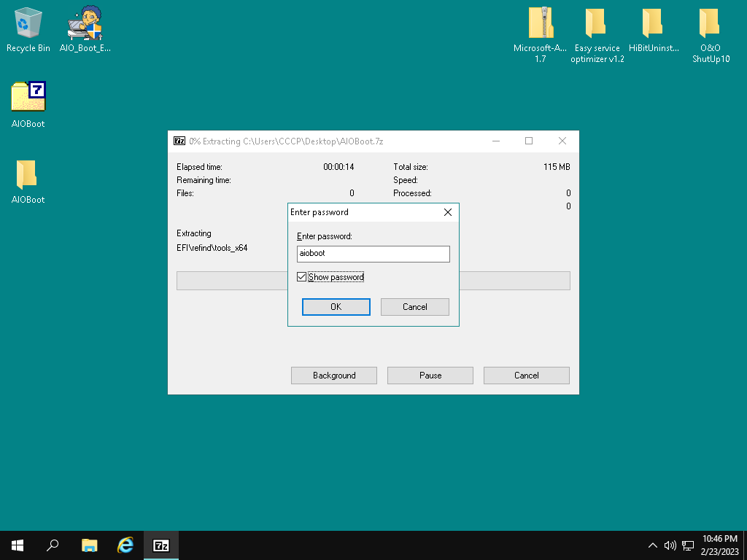747x560 pixels.
Task: Send extraction to Background
Action: (x=333, y=376)
